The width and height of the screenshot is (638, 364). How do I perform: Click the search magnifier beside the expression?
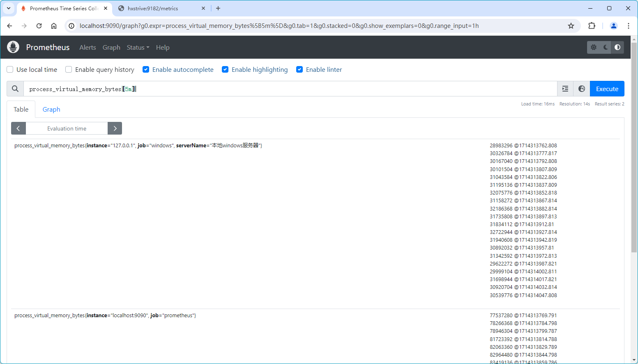click(15, 89)
